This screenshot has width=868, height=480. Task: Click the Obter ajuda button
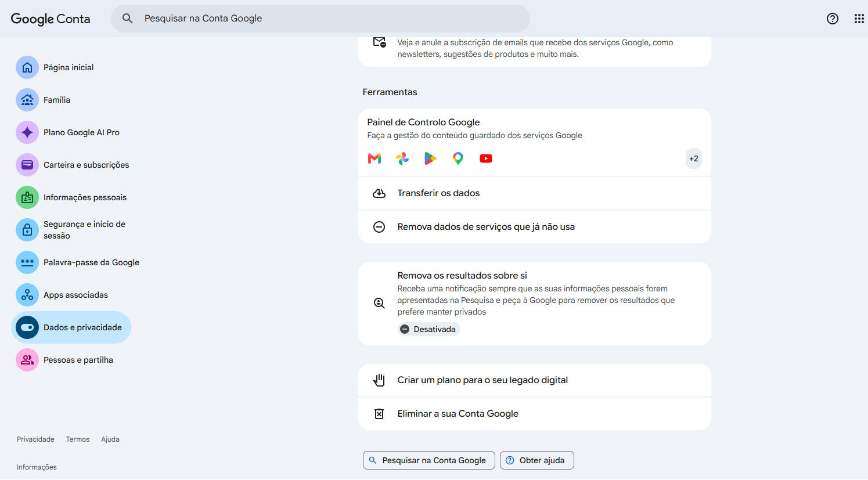point(537,460)
